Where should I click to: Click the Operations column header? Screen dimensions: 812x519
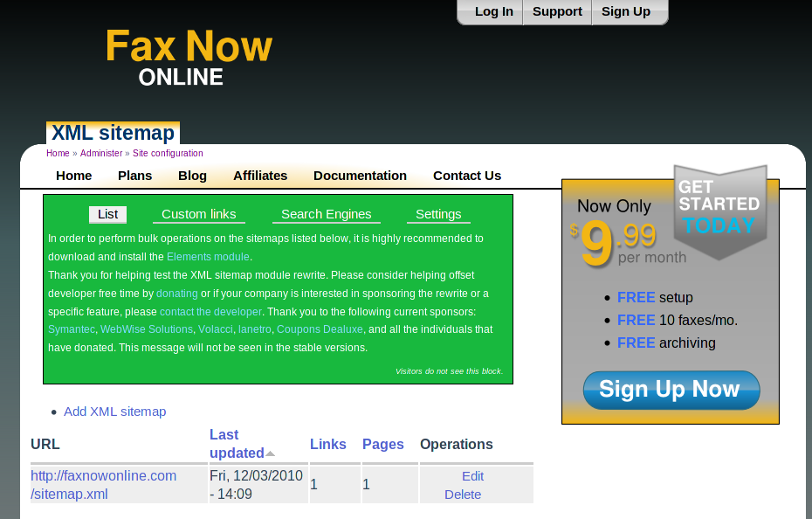[457, 445]
